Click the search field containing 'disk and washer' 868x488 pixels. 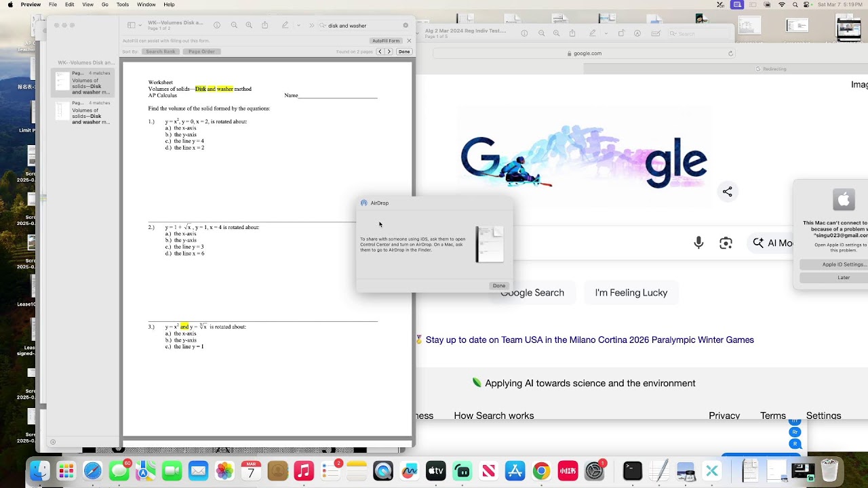[x=364, y=26]
